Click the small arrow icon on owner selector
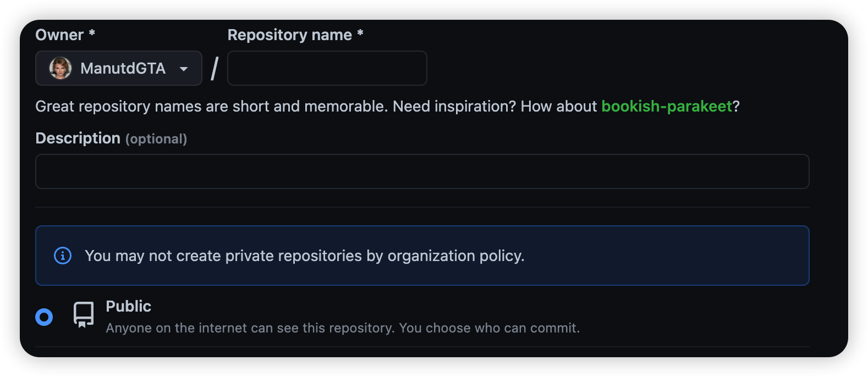The width and height of the screenshot is (868, 377). (184, 68)
